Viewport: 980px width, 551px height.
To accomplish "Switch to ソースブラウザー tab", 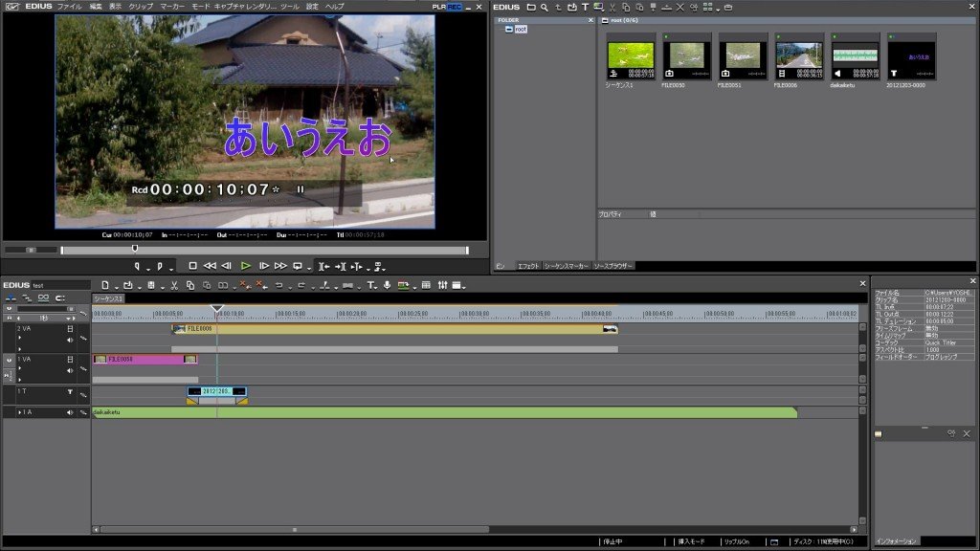I will tap(612, 266).
